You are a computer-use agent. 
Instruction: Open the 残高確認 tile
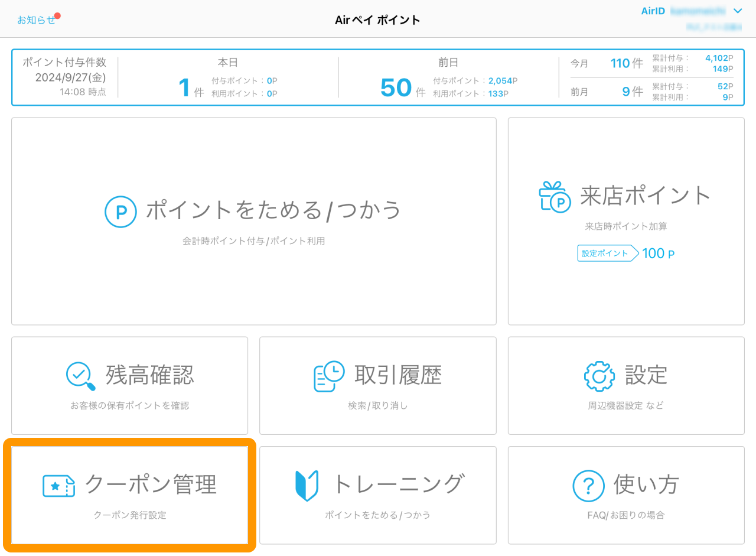[x=130, y=386]
